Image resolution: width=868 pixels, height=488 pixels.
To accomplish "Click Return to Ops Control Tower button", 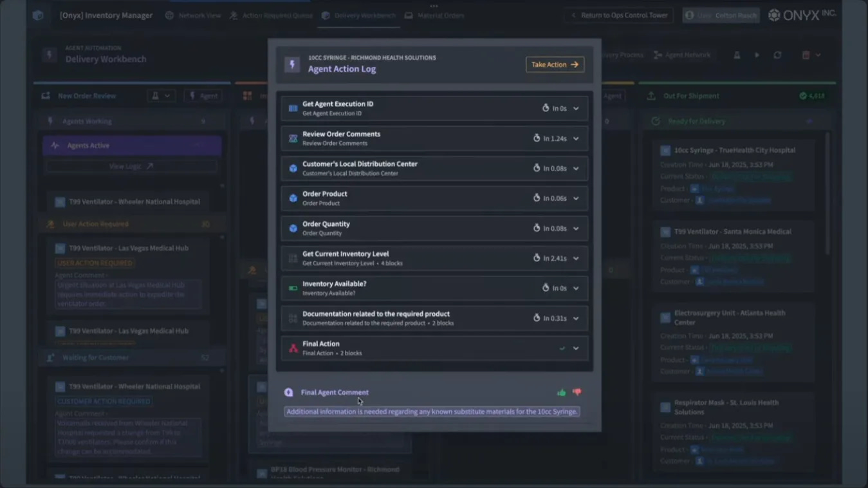I will pyautogui.click(x=619, y=15).
